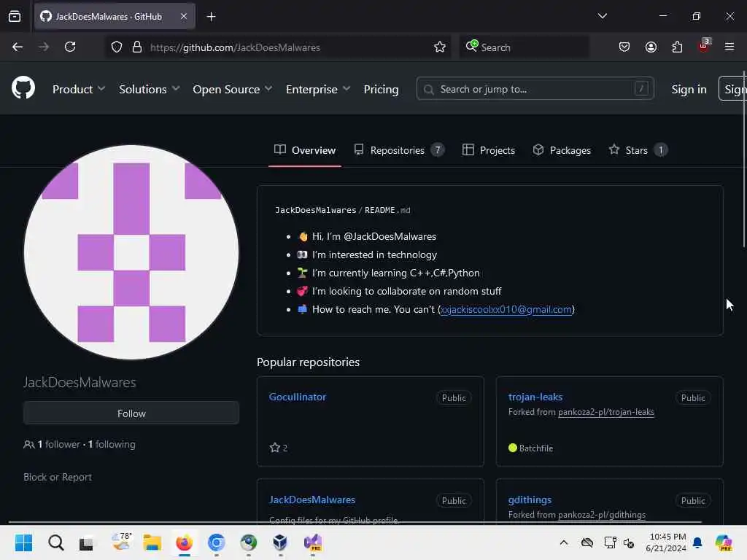Screen dimensions: 747x560
Task: Click the Follow button
Action: [131, 413]
